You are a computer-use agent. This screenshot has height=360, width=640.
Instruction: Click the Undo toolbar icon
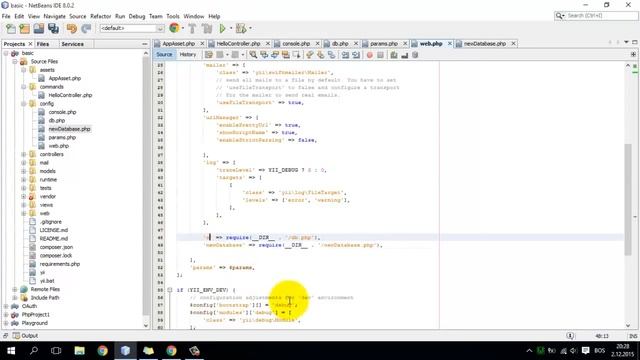[71, 28]
